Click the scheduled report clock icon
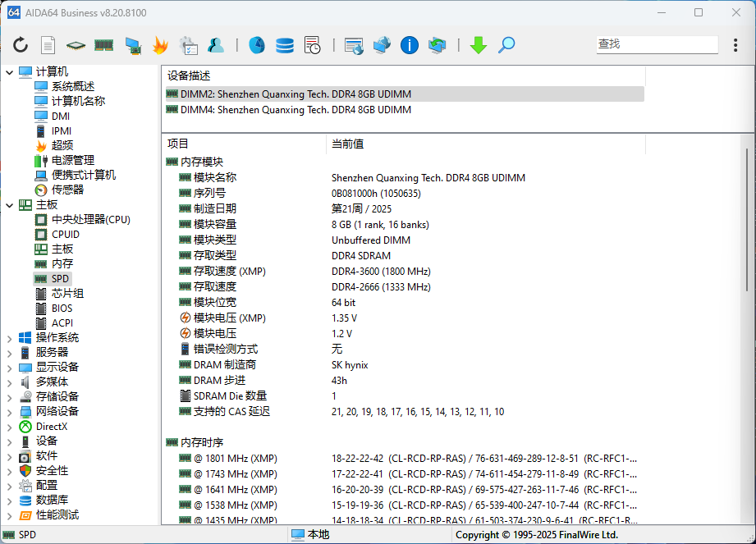Image resolution: width=756 pixels, height=544 pixels. (313, 45)
